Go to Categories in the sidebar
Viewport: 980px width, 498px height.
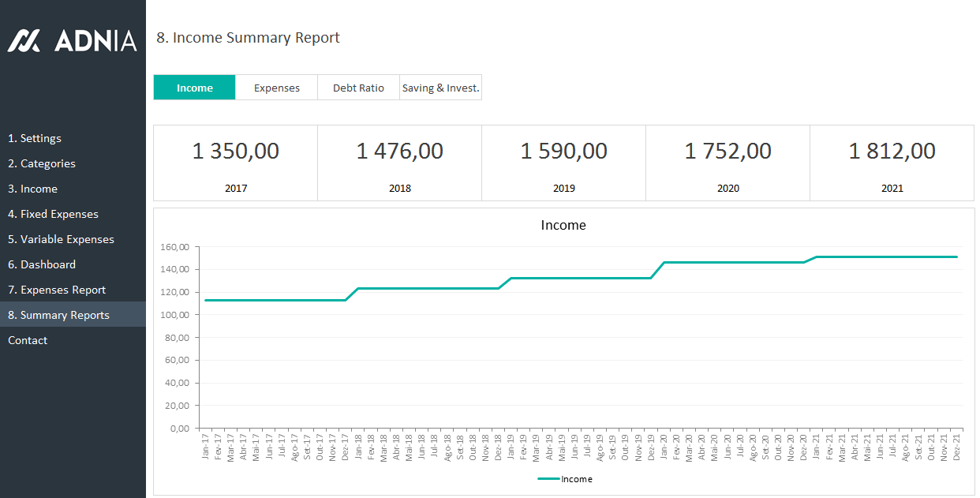pyautogui.click(x=42, y=163)
